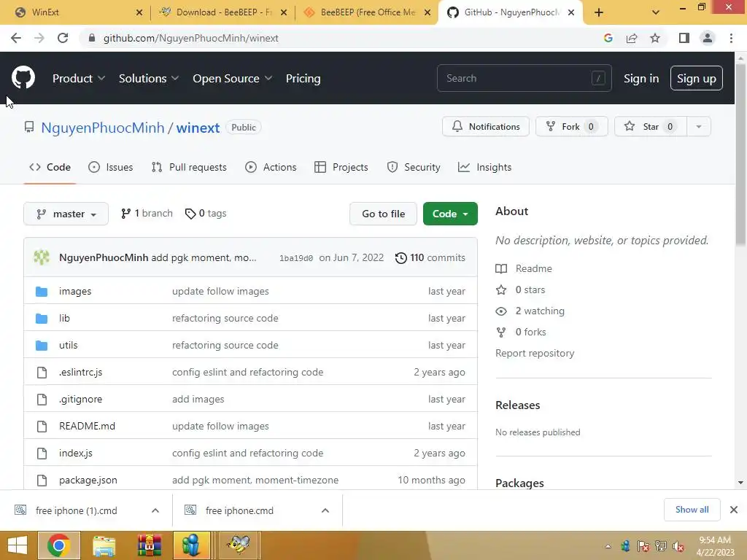Reload the page with the refresh icon
The image size is (747, 560).
[63, 38]
